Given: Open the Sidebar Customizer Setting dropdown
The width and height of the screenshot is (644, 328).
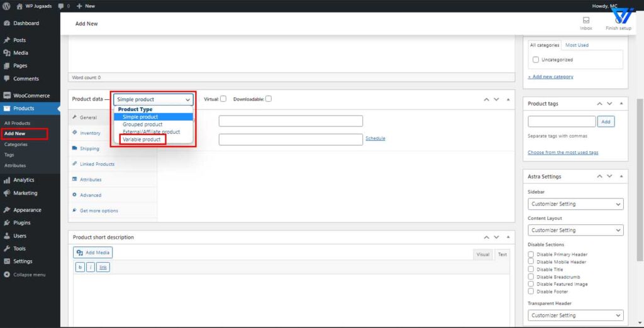Looking at the screenshot, I should (x=575, y=204).
